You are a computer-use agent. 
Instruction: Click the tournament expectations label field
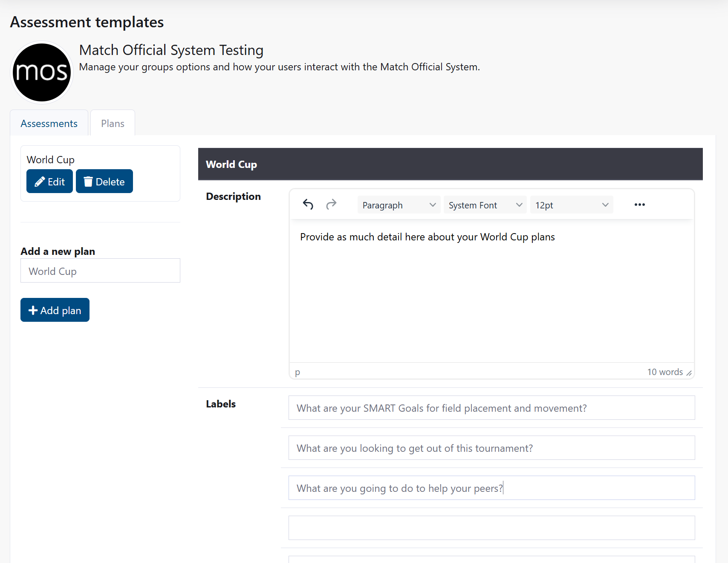click(491, 448)
